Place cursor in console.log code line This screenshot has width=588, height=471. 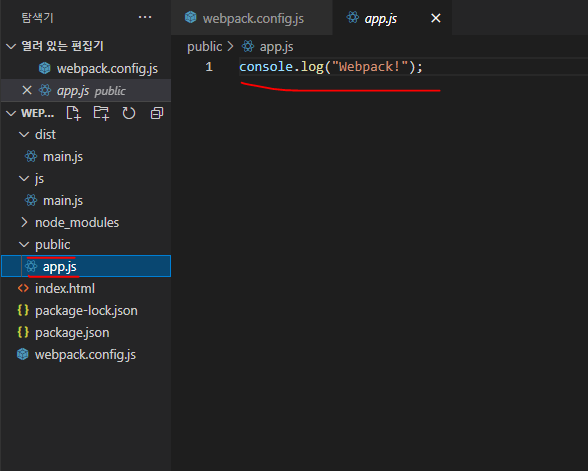point(331,67)
